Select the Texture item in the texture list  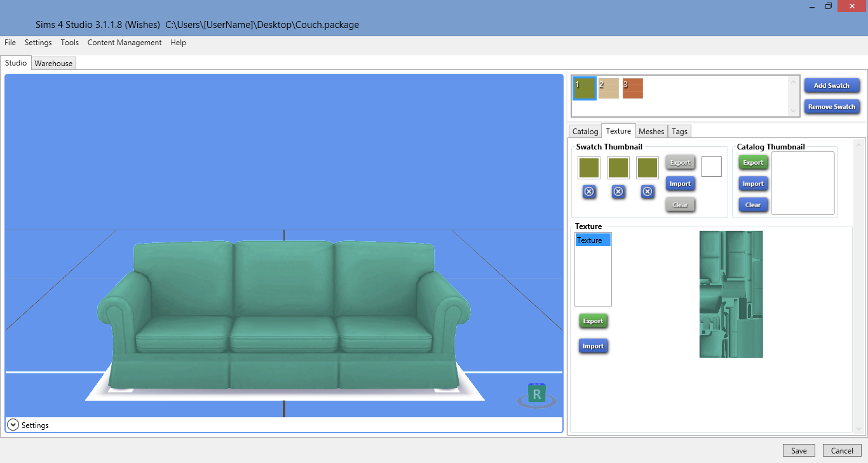tap(593, 240)
